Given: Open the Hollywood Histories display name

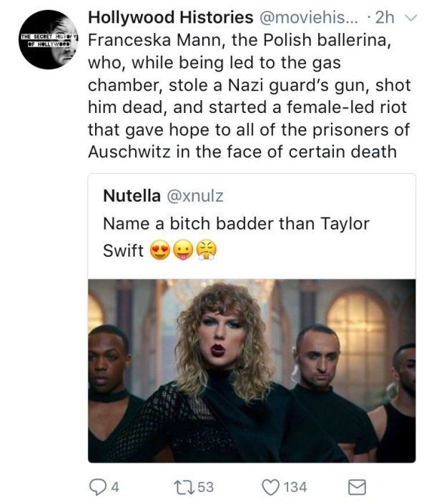Looking at the screenshot, I should pyautogui.click(x=171, y=17).
